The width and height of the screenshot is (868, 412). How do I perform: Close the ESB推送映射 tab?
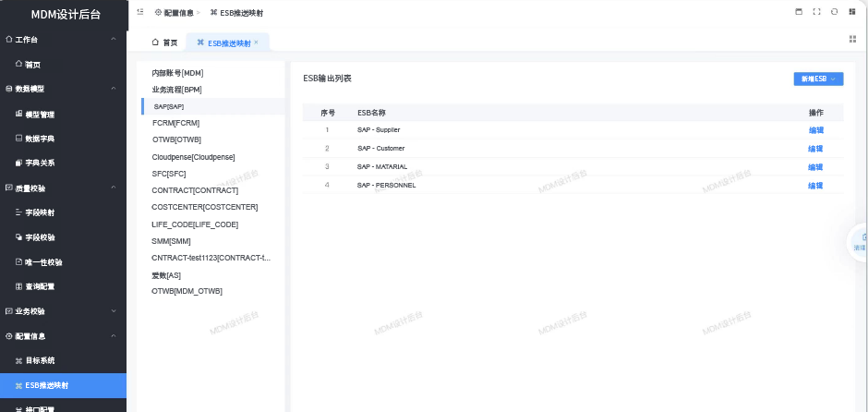pos(256,42)
